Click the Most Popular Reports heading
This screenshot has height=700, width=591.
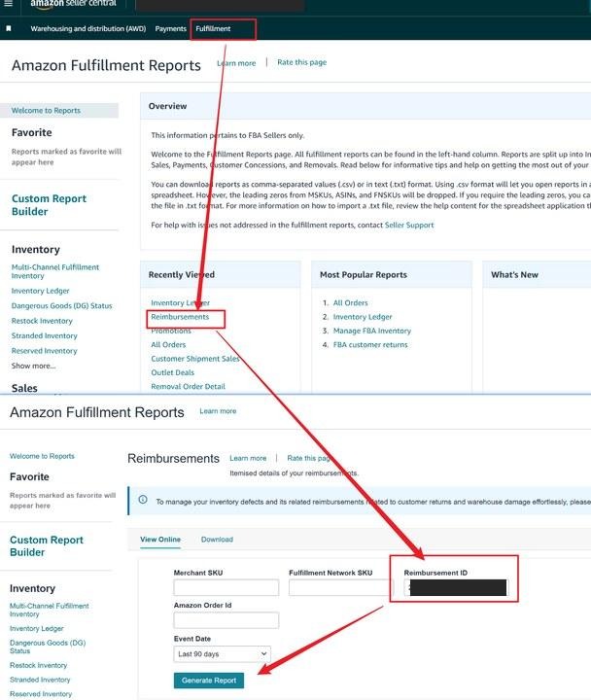pyautogui.click(x=364, y=275)
